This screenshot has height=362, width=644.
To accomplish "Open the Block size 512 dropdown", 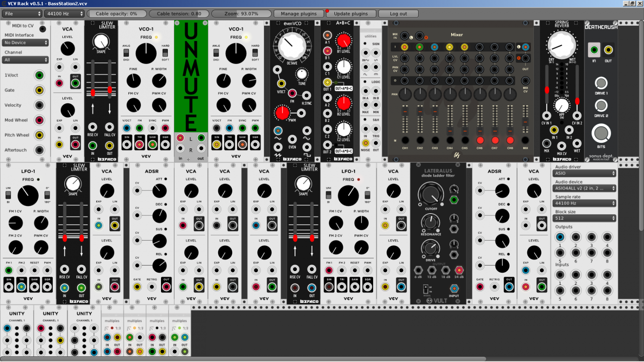I will (x=584, y=218).
